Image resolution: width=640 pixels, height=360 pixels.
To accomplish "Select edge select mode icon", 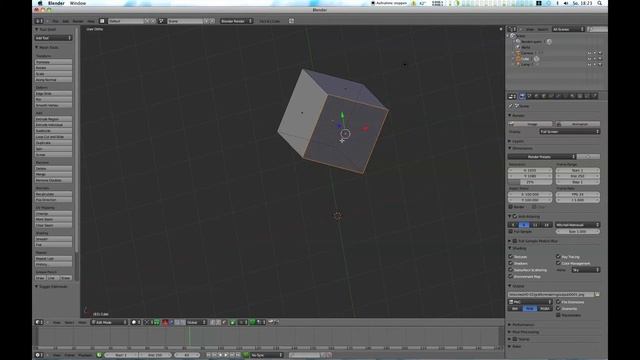I will (218, 322).
